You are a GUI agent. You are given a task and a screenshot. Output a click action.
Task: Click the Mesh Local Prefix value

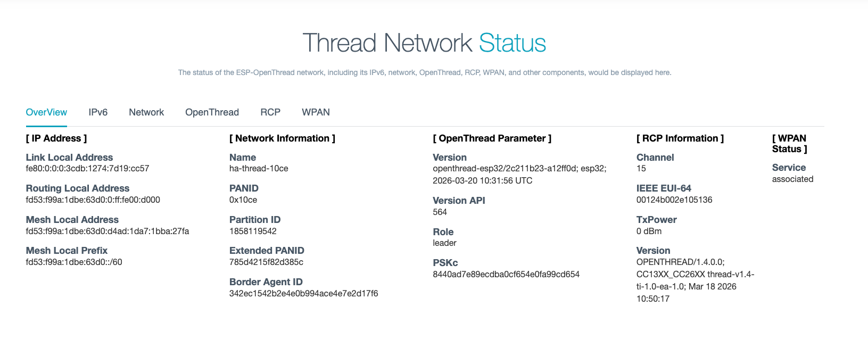[x=74, y=262]
